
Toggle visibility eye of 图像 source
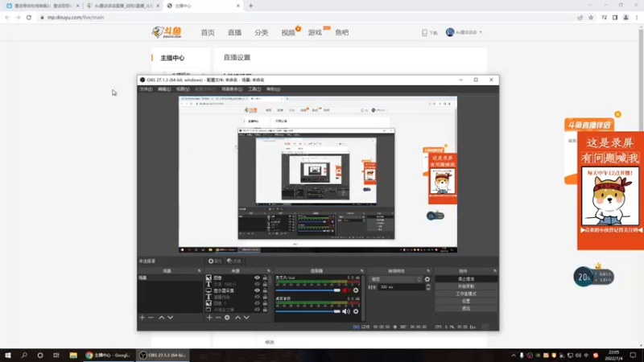[x=257, y=278]
